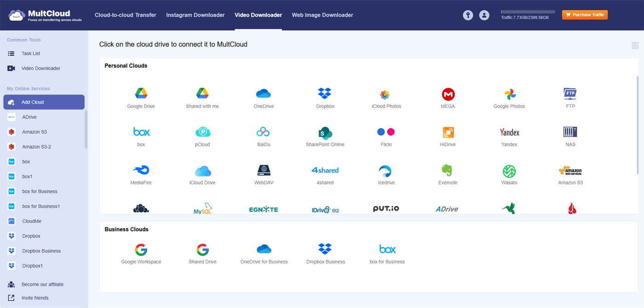
Task: Select the pCloud icon
Action: tap(202, 132)
